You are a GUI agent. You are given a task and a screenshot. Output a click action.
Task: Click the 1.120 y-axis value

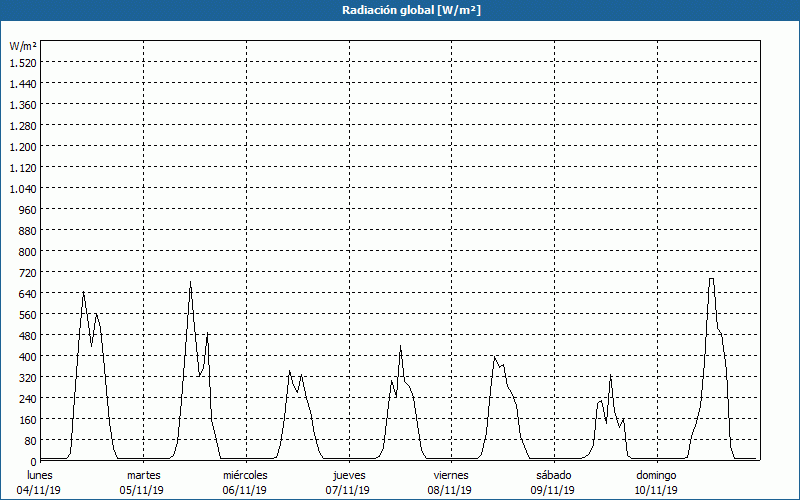(23, 167)
